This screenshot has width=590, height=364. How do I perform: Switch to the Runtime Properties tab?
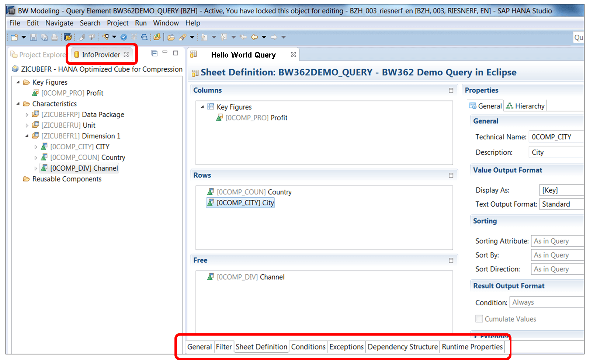pos(472,347)
